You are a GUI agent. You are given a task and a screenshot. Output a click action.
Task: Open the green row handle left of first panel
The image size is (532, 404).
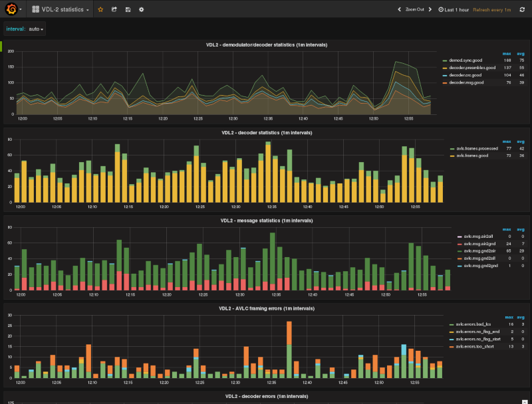click(1, 47)
